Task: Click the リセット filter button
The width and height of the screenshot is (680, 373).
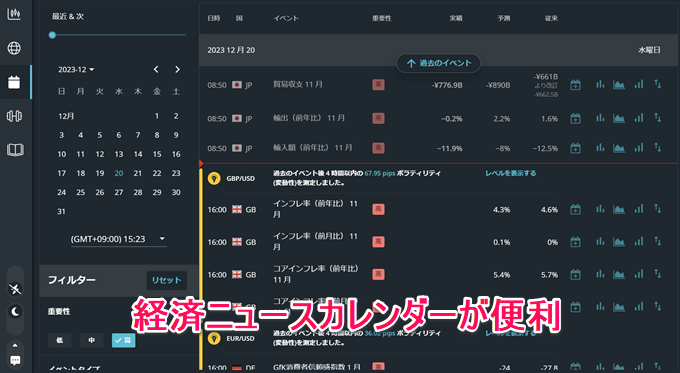Action: pyautogui.click(x=167, y=280)
